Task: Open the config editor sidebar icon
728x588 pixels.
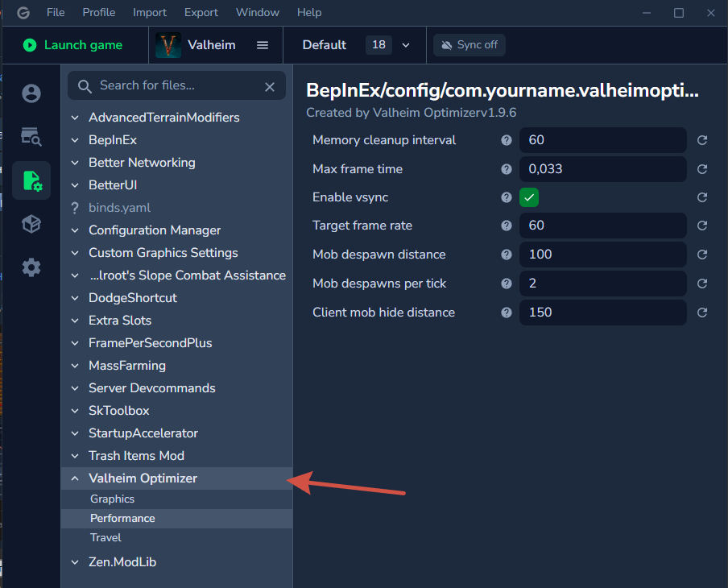Action: (x=31, y=180)
